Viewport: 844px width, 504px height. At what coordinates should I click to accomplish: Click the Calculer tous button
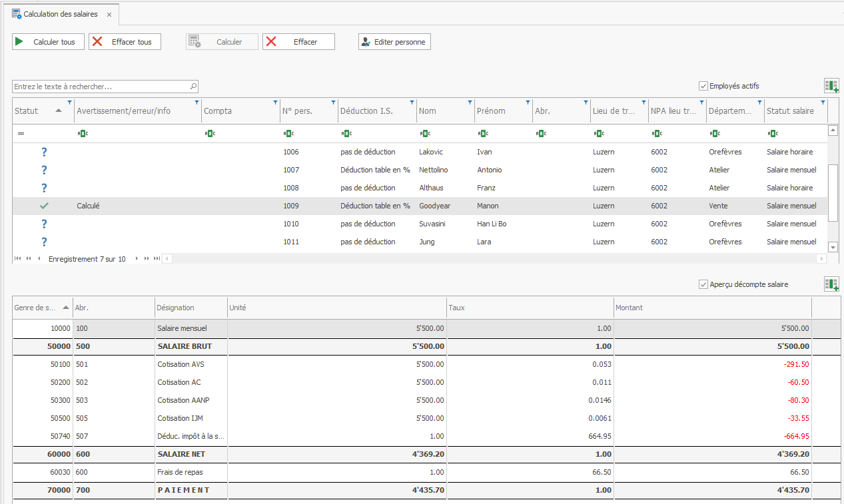point(49,42)
